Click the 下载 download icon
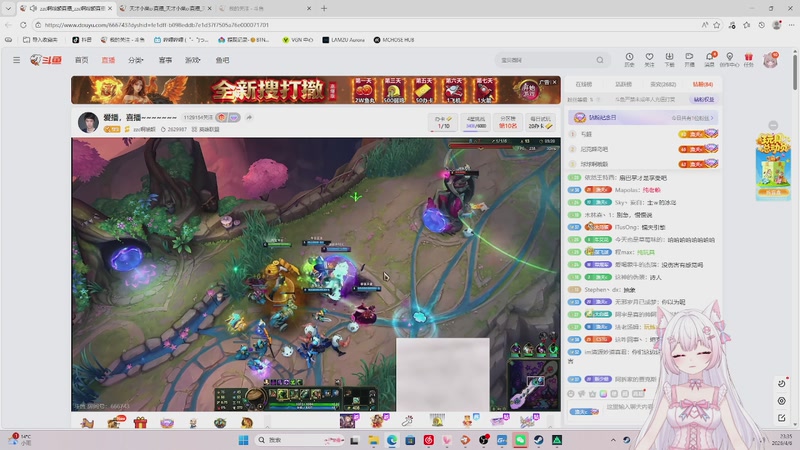The width and height of the screenshot is (800, 450). pos(669,60)
